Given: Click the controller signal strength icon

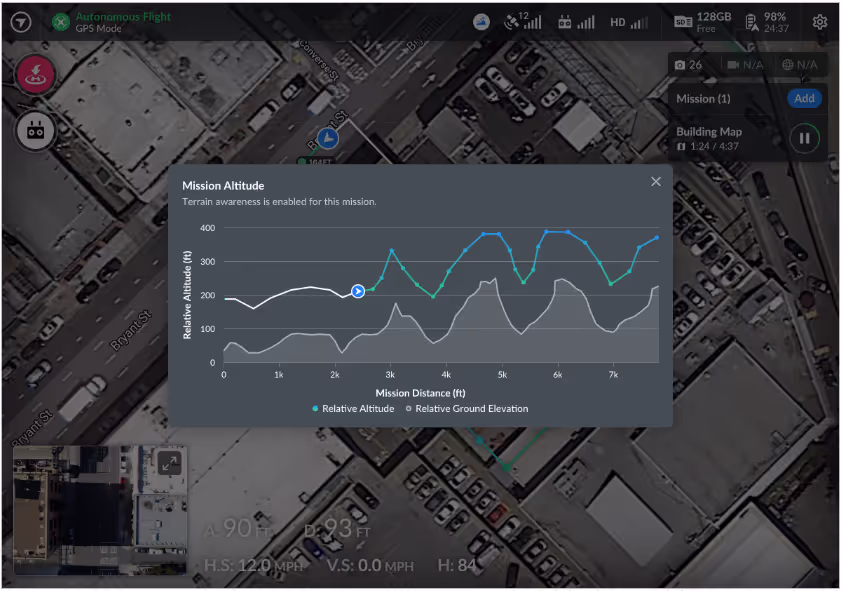Looking at the screenshot, I should [x=578, y=21].
